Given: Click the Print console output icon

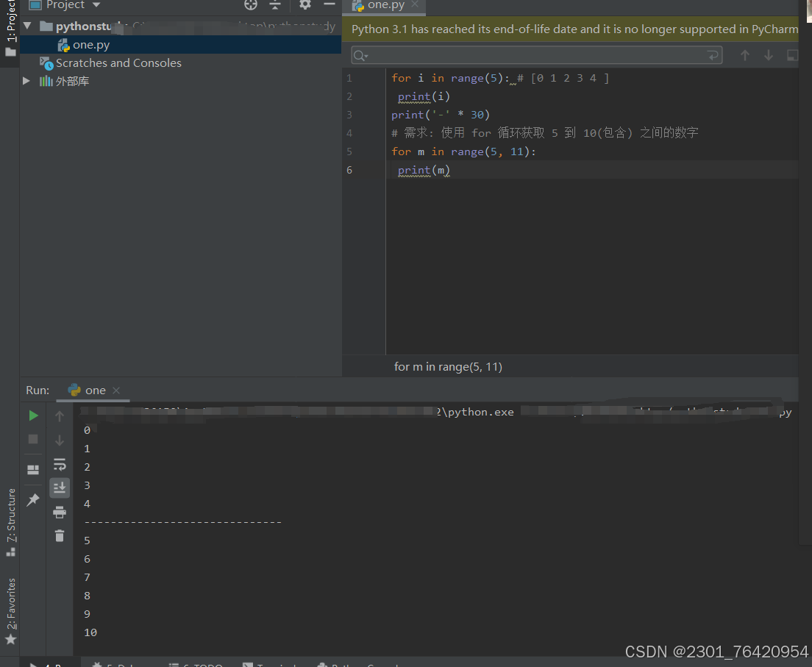Looking at the screenshot, I should 60,512.
